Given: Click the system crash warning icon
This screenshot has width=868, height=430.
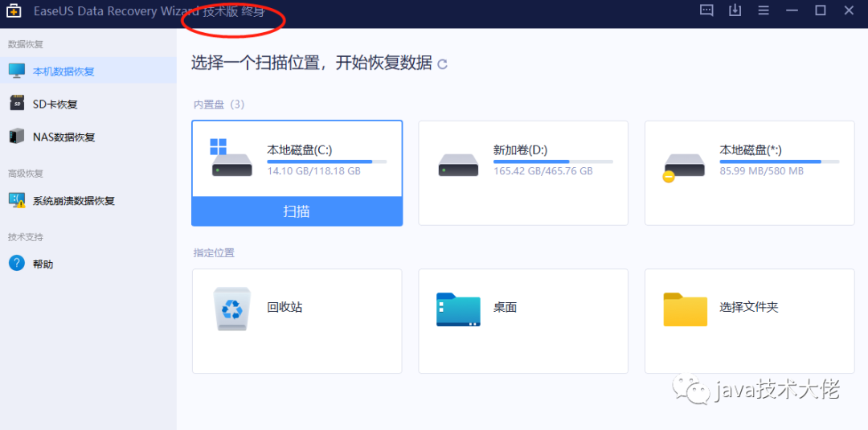Looking at the screenshot, I should tap(17, 200).
